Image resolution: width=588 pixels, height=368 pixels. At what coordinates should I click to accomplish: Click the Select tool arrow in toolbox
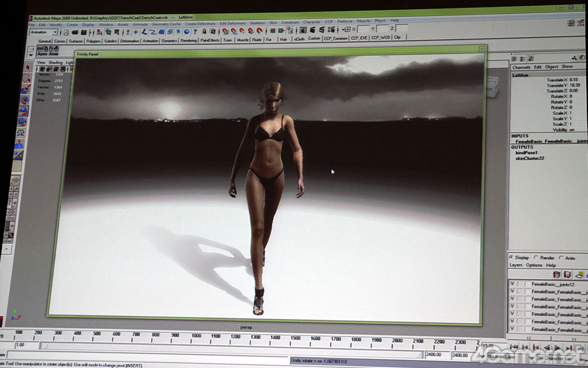[x=28, y=67]
